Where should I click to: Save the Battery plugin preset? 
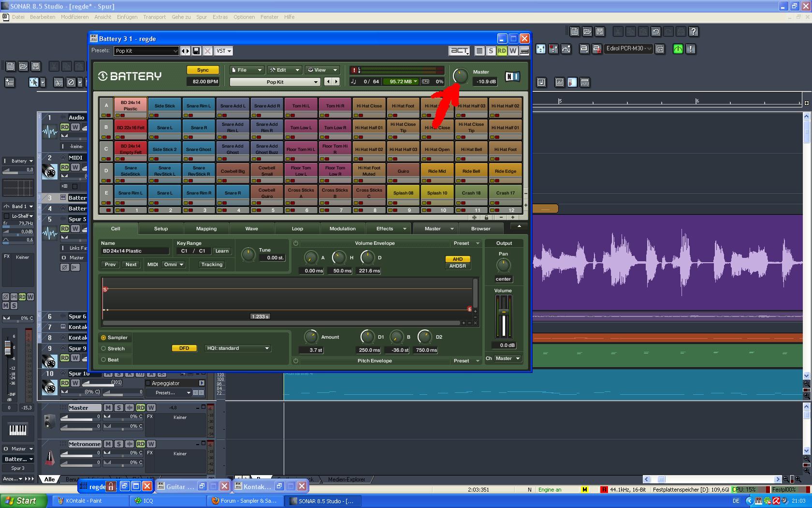coord(196,51)
